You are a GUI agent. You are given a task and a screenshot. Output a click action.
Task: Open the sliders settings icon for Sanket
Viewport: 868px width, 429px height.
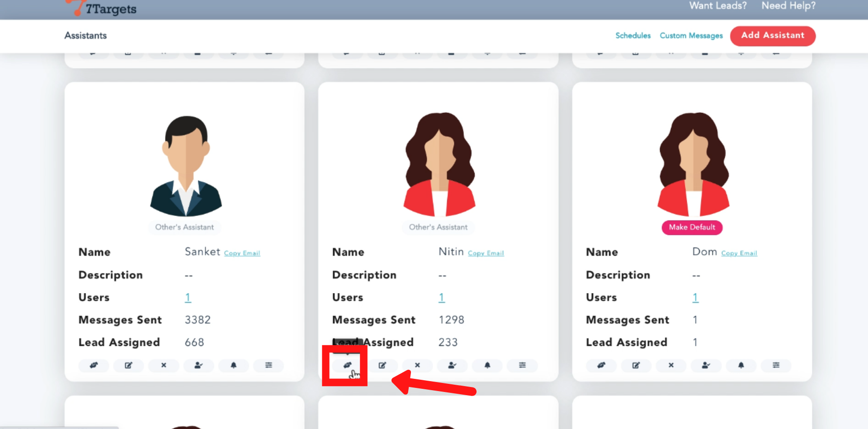269,365
